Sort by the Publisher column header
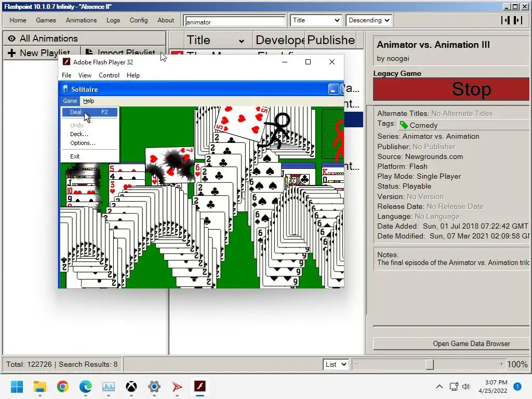 click(x=331, y=40)
